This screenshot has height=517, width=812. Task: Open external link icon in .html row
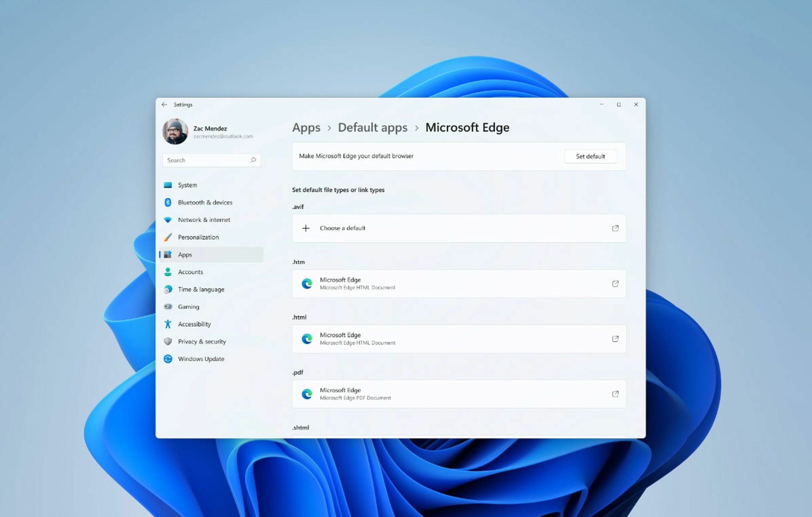coord(615,339)
